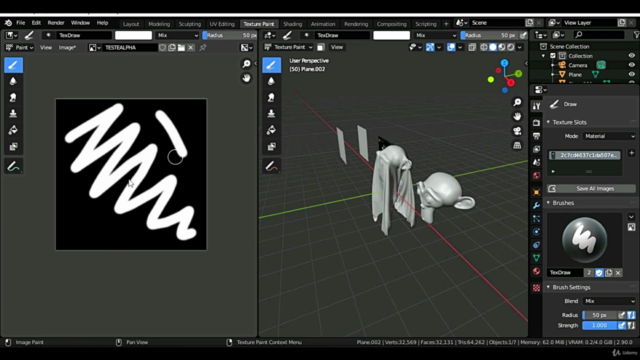The height and width of the screenshot is (360, 640).
Task: Click the viewport pan hand icon
Action: pyautogui.click(x=517, y=116)
